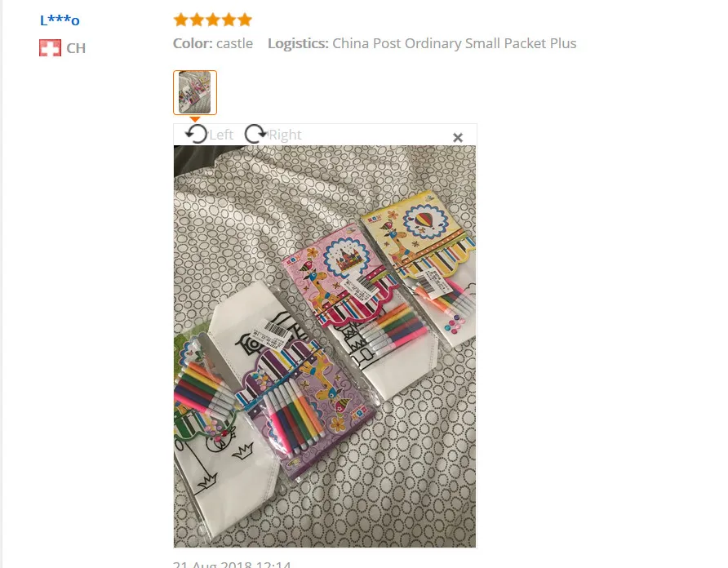This screenshot has width=728, height=568.
Task: Click "China Post Ordinary Small Packet Plus" text
Action: pyautogui.click(x=455, y=43)
